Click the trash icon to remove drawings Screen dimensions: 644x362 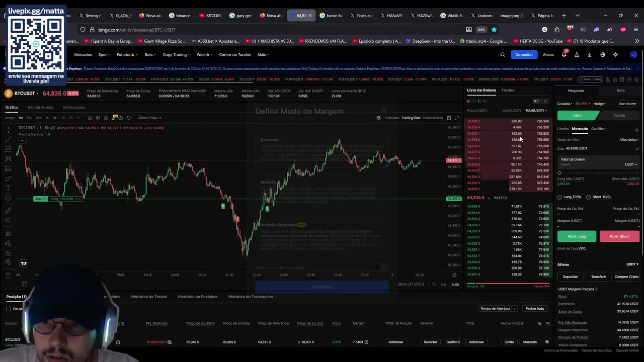click(x=8, y=276)
